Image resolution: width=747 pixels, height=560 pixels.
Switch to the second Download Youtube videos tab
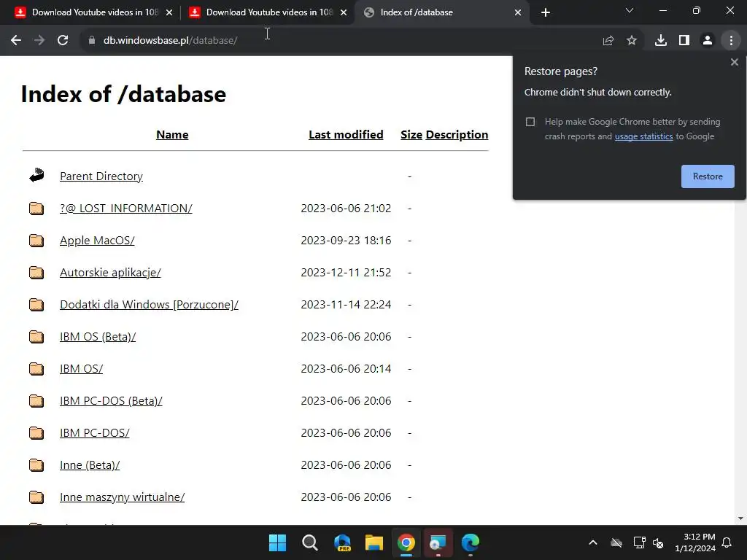[x=268, y=12]
